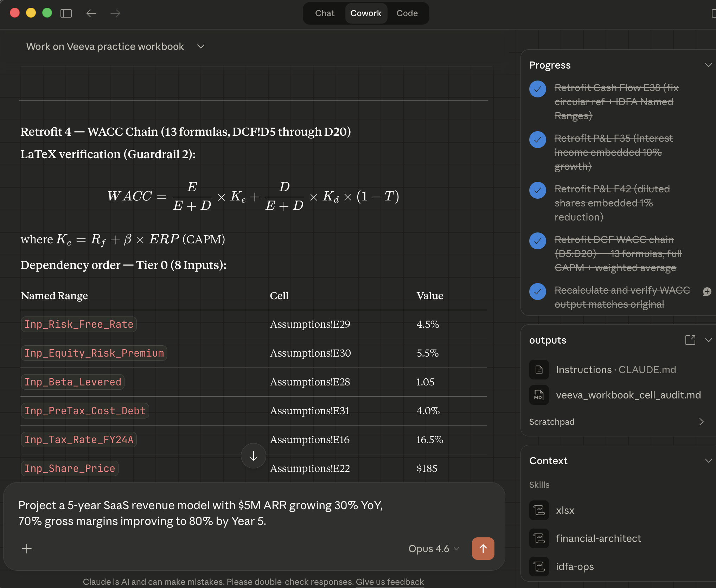This screenshot has height=588, width=716.
Task: Attach a file with the plus icon
Action: [x=26, y=548]
